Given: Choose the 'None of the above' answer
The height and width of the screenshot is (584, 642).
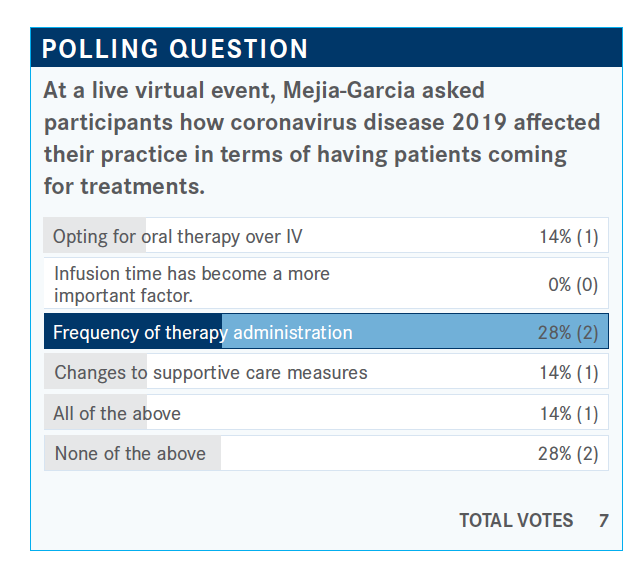Looking at the screenshot, I should click(x=130, y=453).
